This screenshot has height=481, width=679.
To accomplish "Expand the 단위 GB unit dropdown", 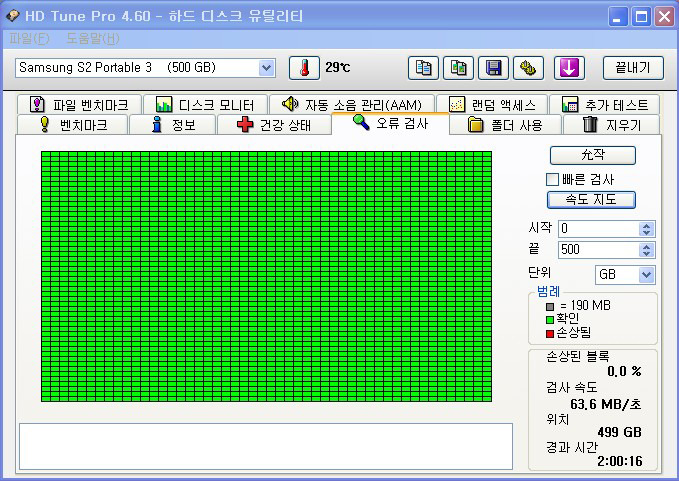I will click(647, 274).
